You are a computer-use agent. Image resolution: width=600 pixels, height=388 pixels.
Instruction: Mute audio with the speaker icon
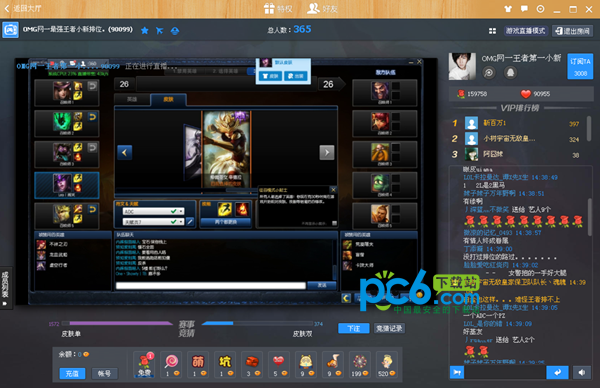coord(582,372)
